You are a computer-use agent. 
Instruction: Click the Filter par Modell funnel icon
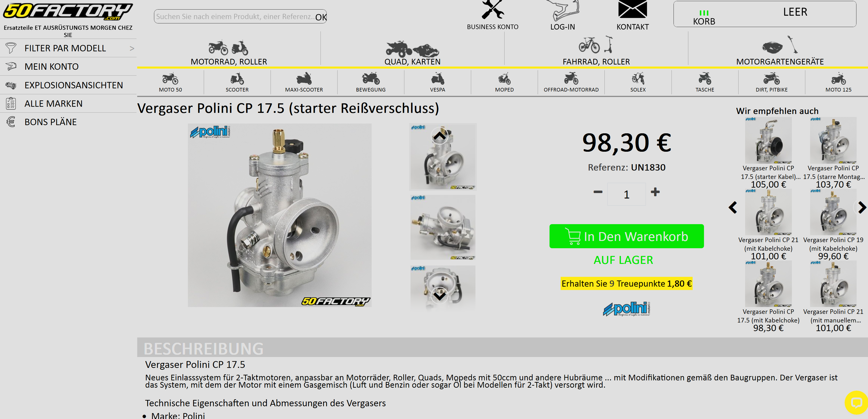(11, 48)
